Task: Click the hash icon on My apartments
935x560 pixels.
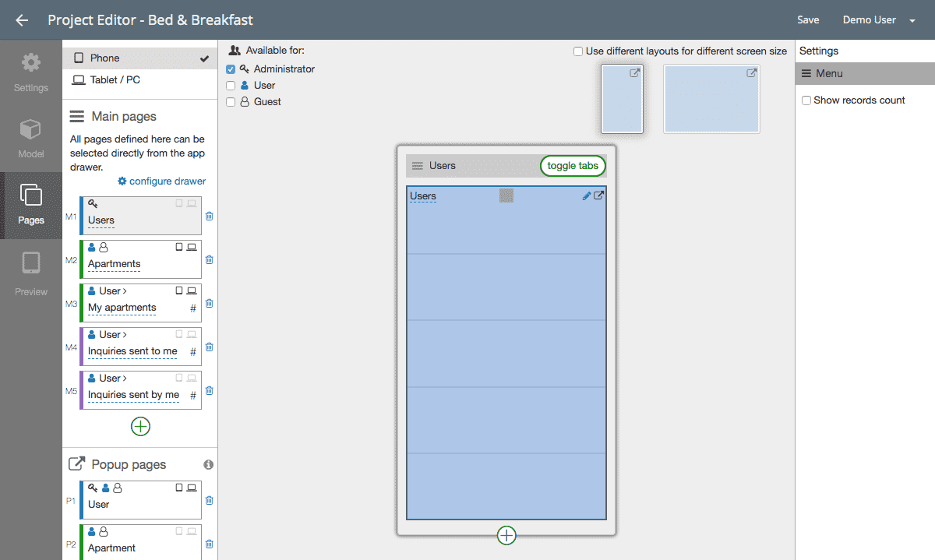Action: point(193,308)
